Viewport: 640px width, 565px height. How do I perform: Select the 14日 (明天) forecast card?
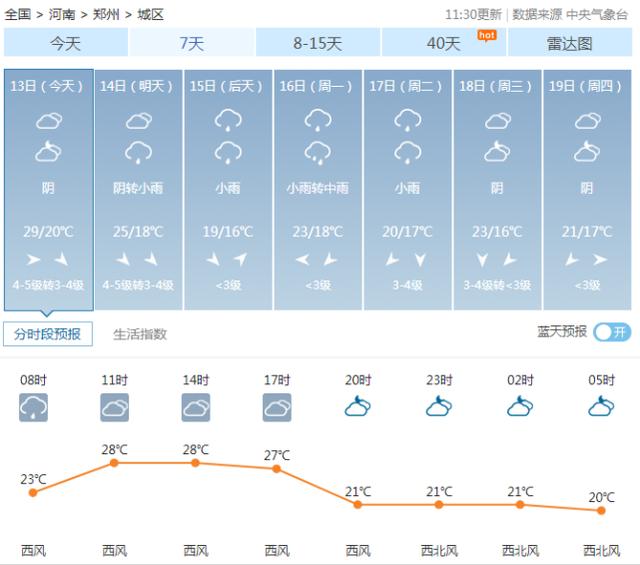click(x=138, y=190)
